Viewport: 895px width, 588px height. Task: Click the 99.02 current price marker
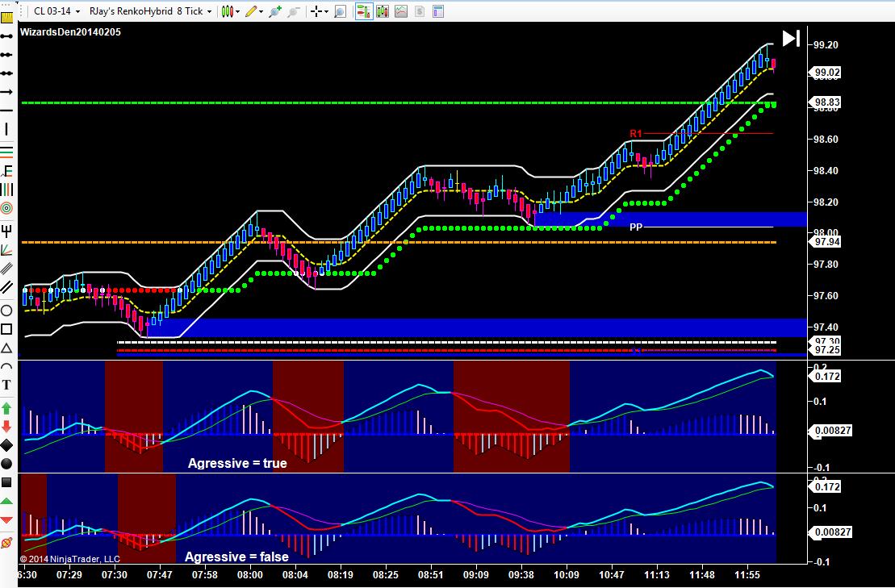826,73
